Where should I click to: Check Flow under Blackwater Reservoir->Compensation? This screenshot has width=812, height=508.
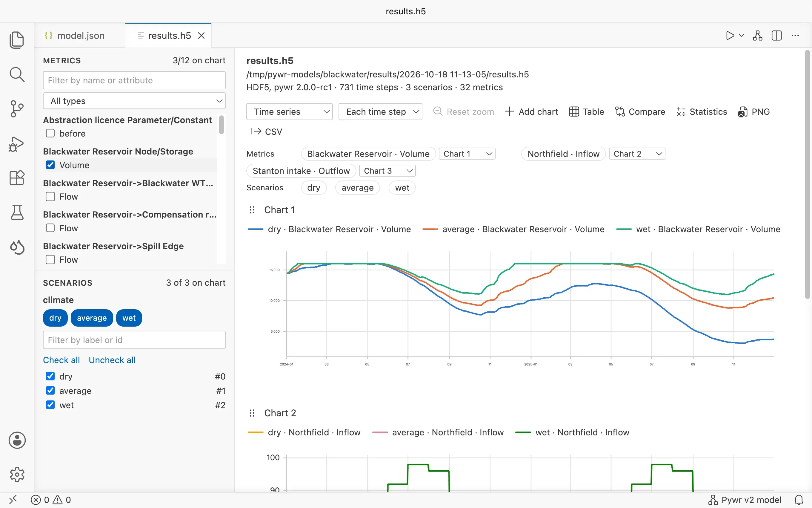[x=50, y=228]
